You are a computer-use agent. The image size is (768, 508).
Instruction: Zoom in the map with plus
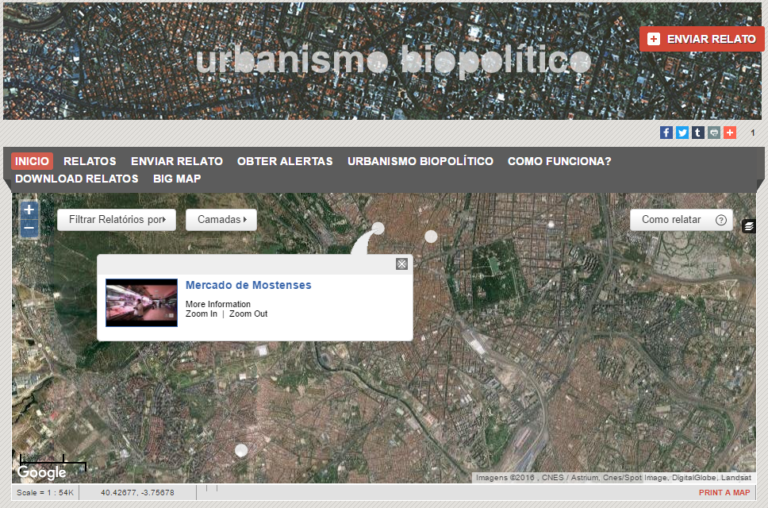point(29,210)
